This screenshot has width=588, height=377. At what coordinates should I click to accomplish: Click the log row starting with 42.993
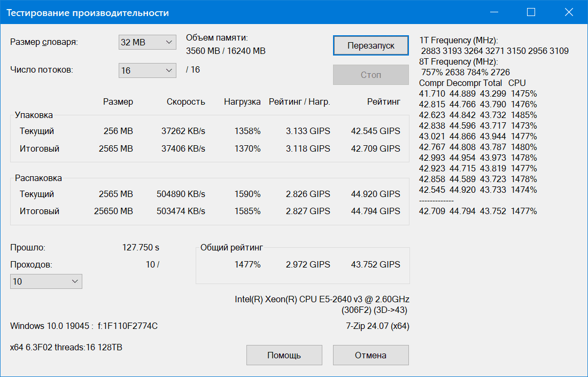pos(478,158)
